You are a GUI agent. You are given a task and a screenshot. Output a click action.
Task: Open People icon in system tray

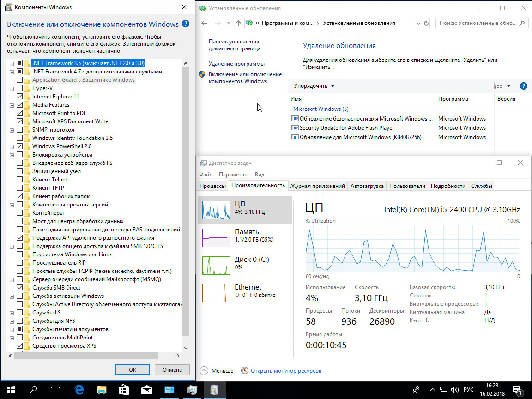(x=416, y=390)
